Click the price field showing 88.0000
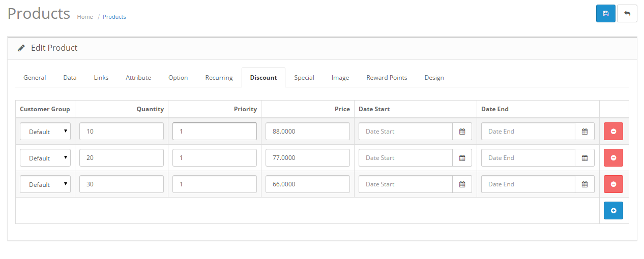Viewport: 644px width, 259px height. (307, 132)
